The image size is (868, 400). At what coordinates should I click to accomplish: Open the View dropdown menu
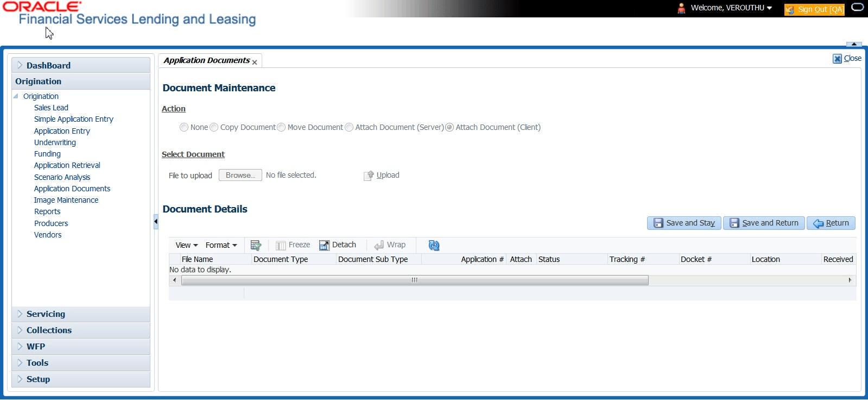pos(186,245)
